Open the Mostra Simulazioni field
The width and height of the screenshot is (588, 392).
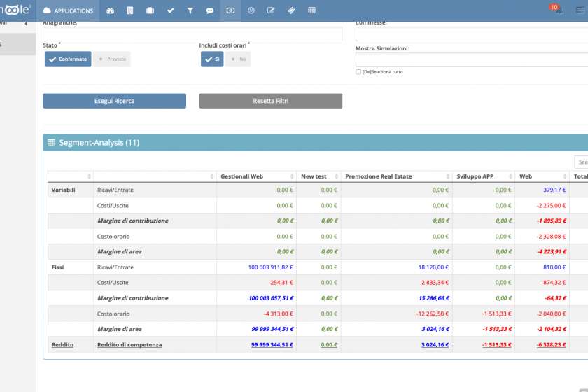(472, 59)
